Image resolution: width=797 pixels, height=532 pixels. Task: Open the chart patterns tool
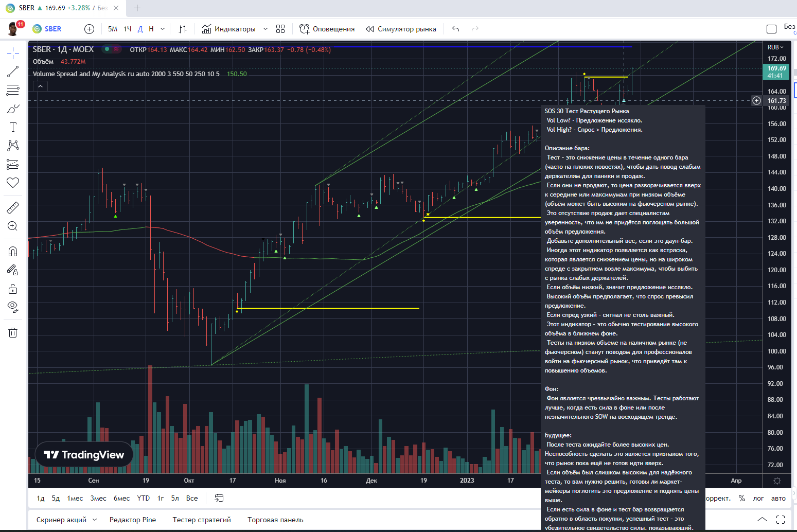[x=13, y=146]
